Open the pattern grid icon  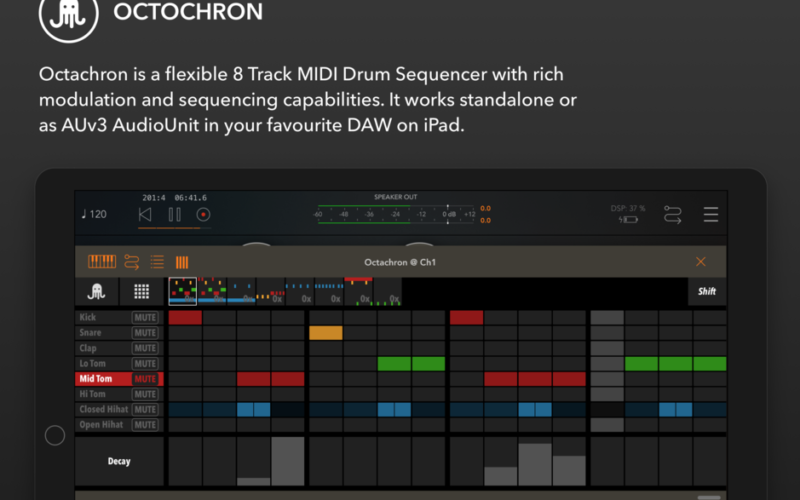(x=141, y=291)
